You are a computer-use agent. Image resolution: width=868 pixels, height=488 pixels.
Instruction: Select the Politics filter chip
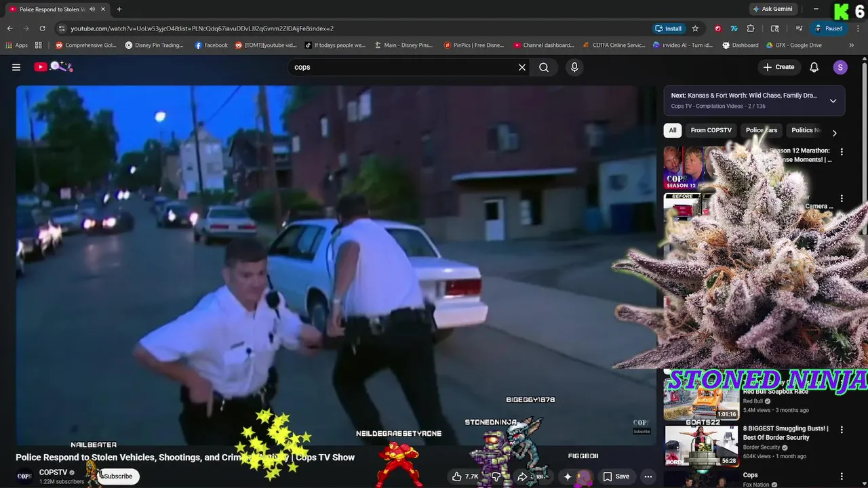(x=805, y=130)
